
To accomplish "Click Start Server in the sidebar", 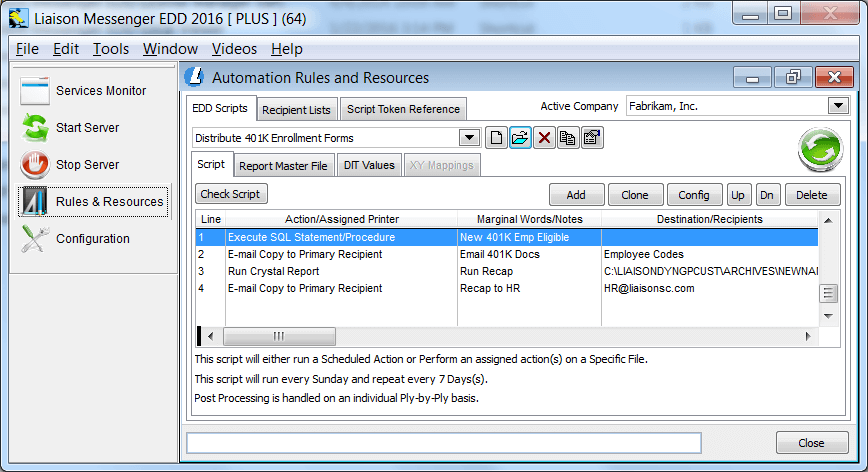I will tap(87, 128).
